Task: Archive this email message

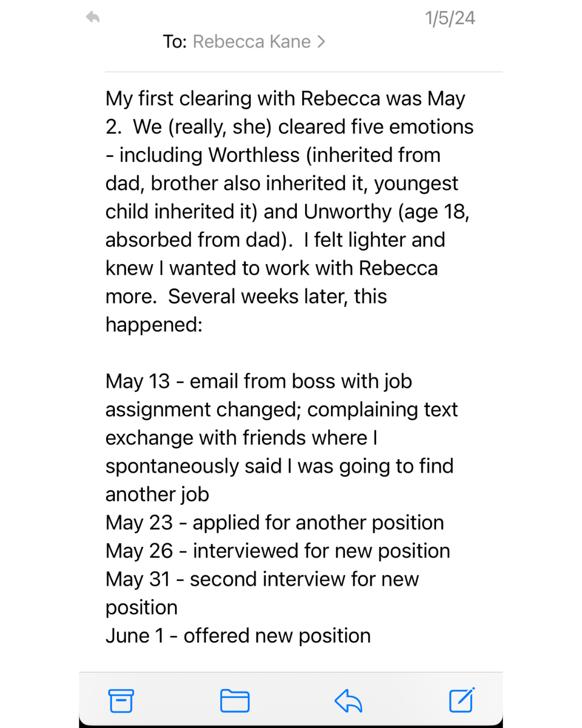Action: [121, 700]
